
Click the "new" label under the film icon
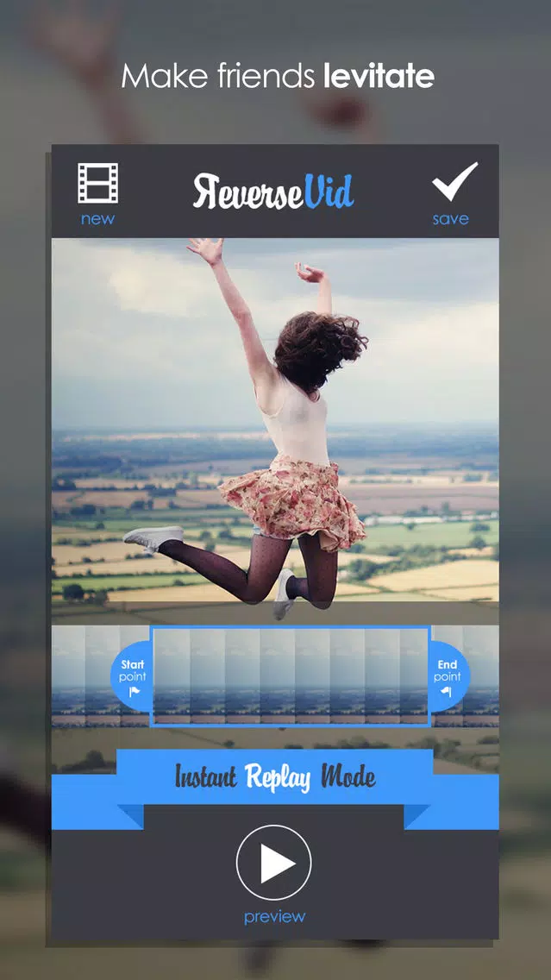(97, 219)
